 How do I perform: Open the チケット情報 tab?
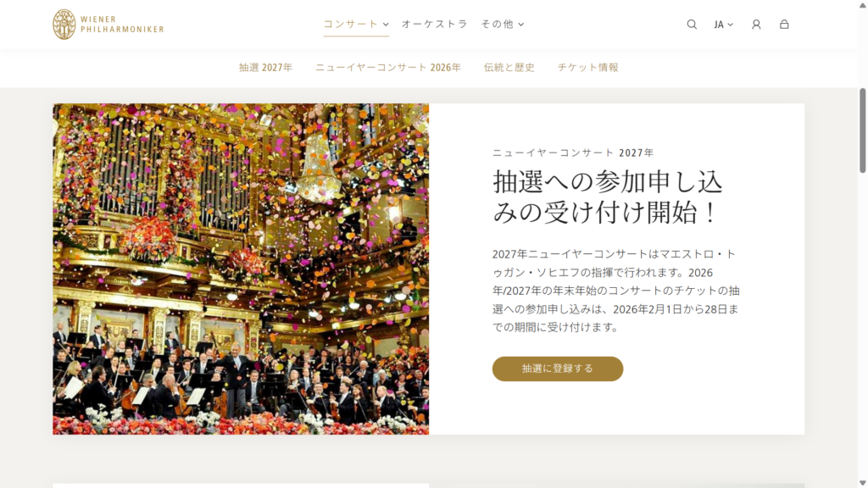(588, 68)
